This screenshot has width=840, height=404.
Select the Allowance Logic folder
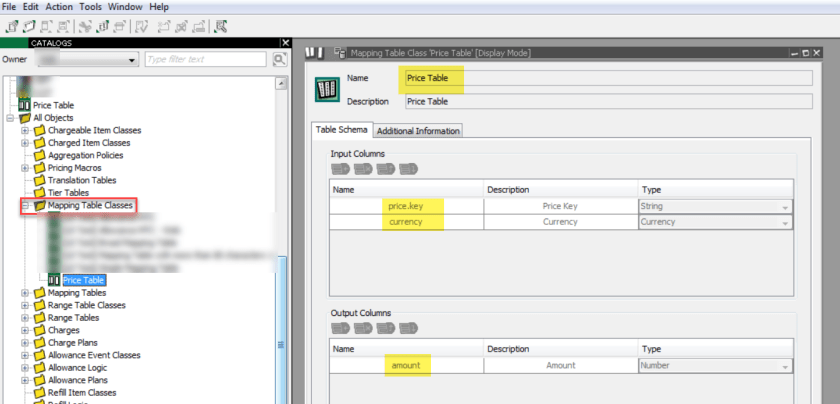tap(77, 368)
